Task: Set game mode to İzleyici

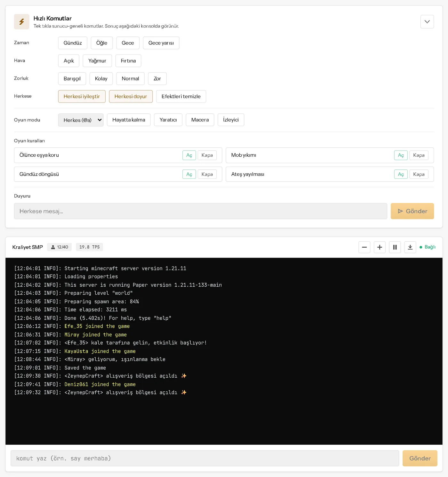Action: click(x=231, y=120)
